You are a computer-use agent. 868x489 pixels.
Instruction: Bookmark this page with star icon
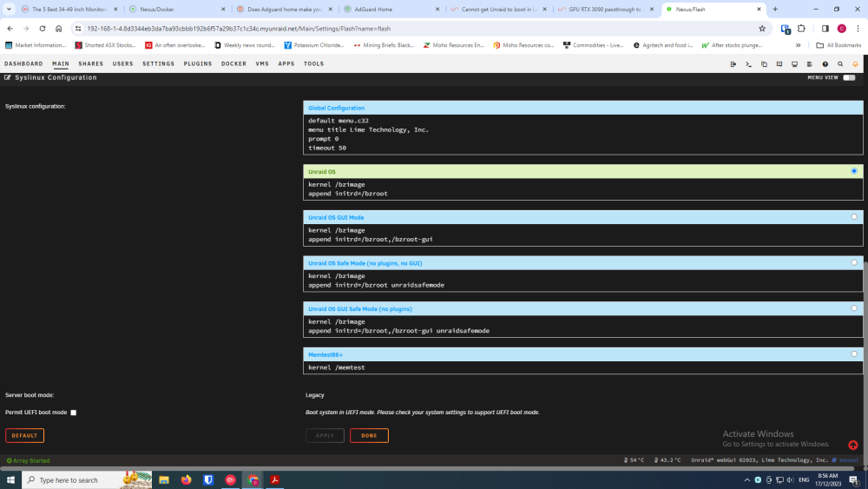tap(762, 29)
